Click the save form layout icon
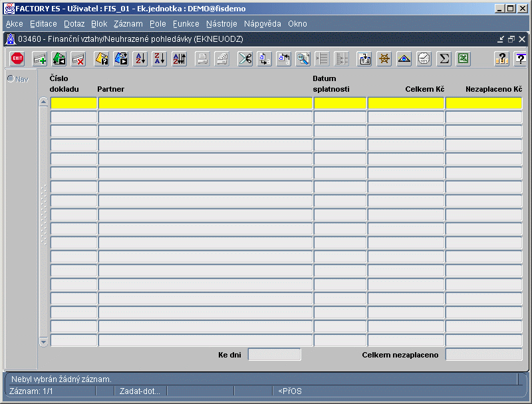 click(364, 58)
